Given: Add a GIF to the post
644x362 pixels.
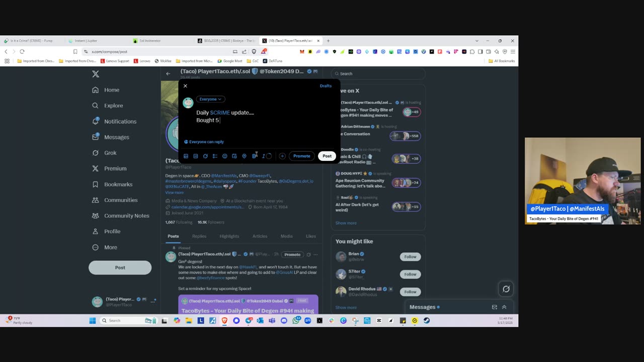Looking at the screenshot, I should [196, 156].
